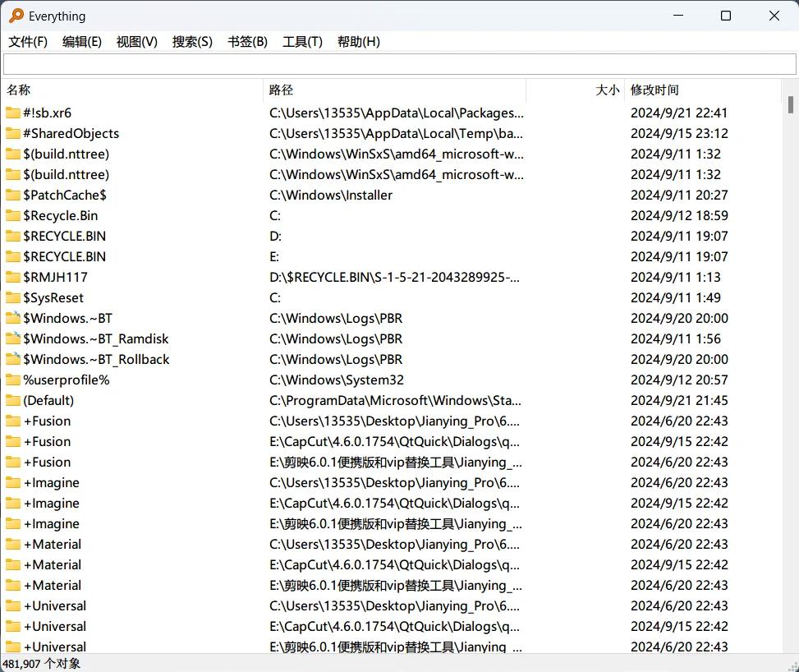Select +Fusion folder icon in E:\CapCut
This screenshot has width=799, height=672.
point(13,441)
